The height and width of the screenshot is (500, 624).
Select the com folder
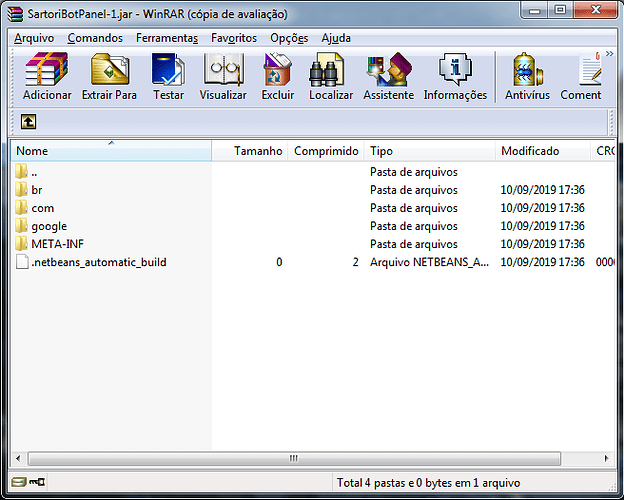312,208
